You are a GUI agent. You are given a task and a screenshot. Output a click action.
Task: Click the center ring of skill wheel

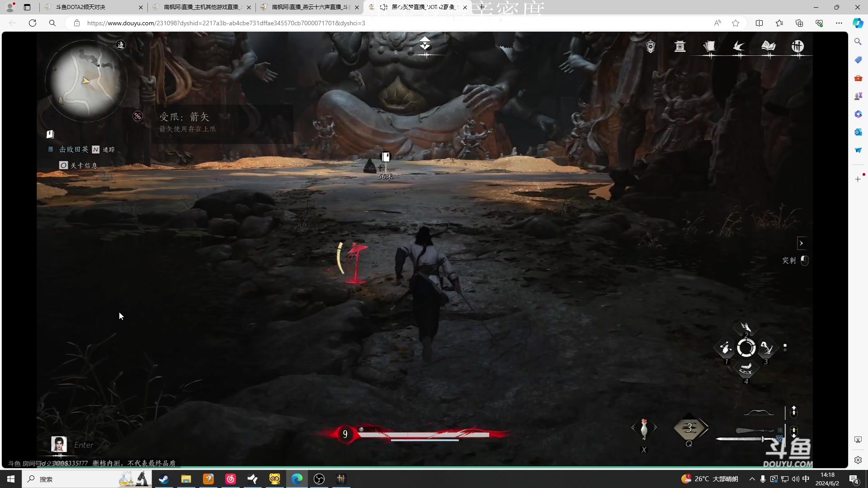(746, 348)
